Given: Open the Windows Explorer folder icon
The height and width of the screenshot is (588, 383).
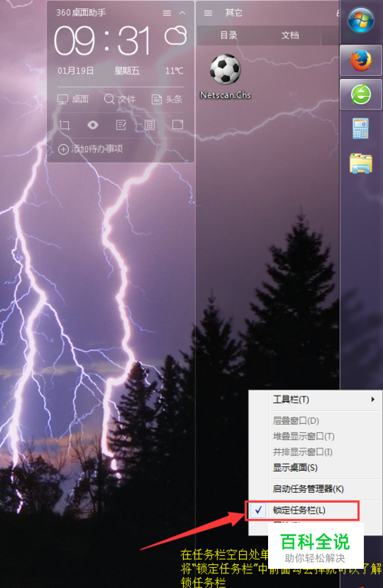Looking at the screenshot, I should (361, 163).
